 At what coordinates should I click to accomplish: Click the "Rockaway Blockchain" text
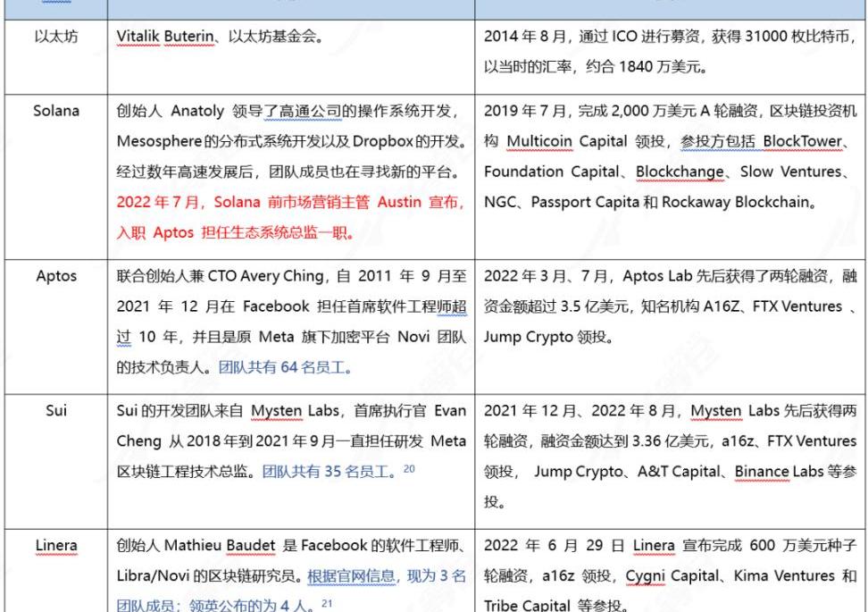click(735, 202)
